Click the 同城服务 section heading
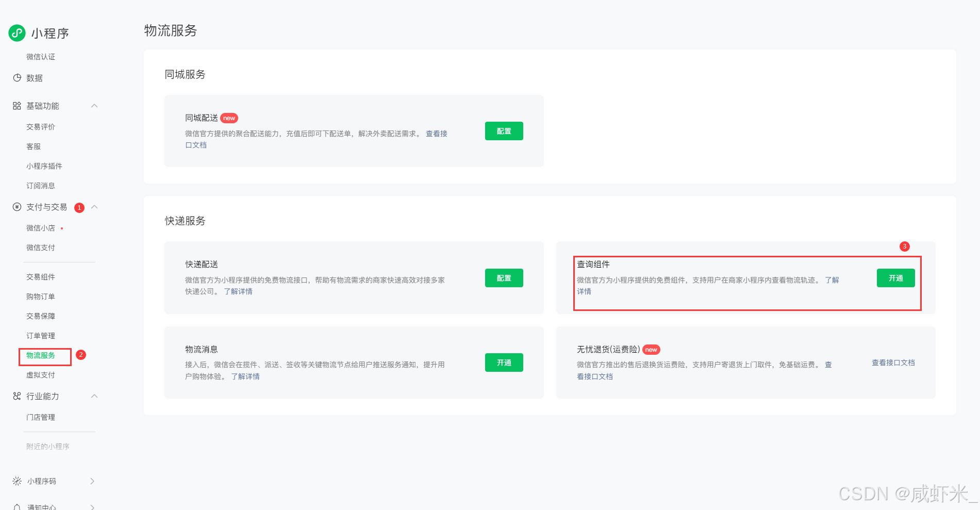Screen dimensions: 980x510 [x=185, y=74]
